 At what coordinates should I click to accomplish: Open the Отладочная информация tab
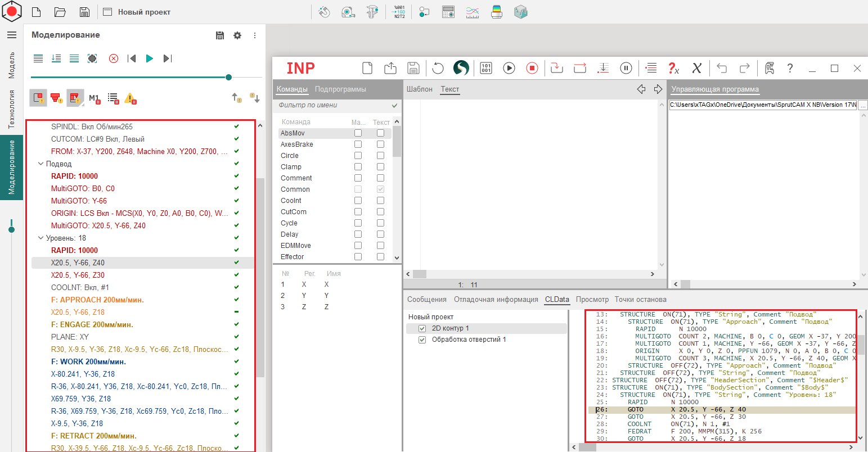[x=496, y=300]
